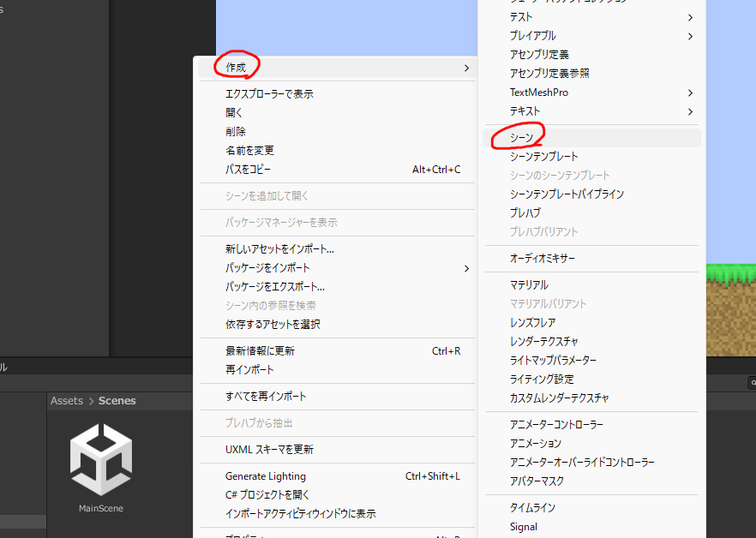The width and height of the screenshot is (756, 538).
Task: Select カスタムレンダーテクスチャ entry
Action: [x=591, y=398]
